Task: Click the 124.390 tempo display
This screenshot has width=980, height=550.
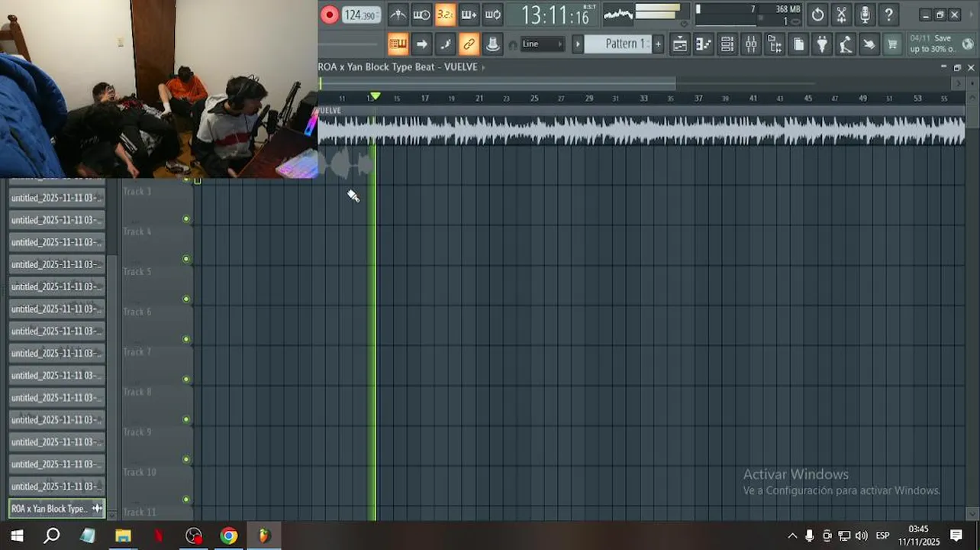Action: [360, 15]
